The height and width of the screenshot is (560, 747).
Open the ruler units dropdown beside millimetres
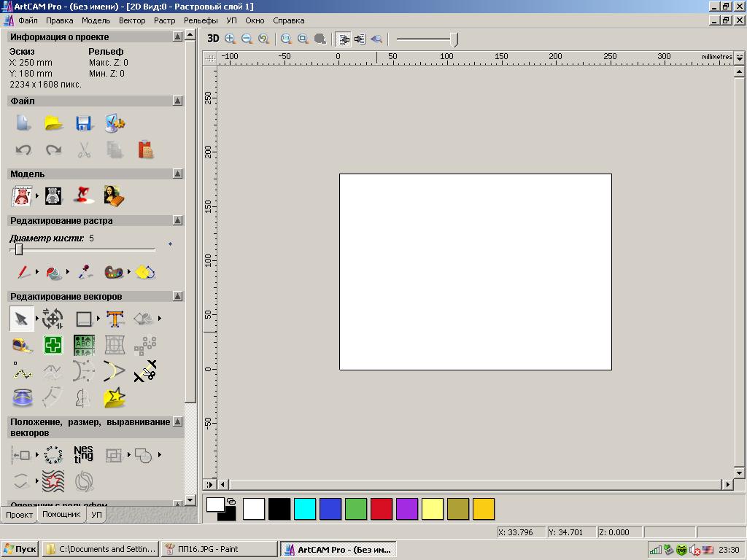740,57
